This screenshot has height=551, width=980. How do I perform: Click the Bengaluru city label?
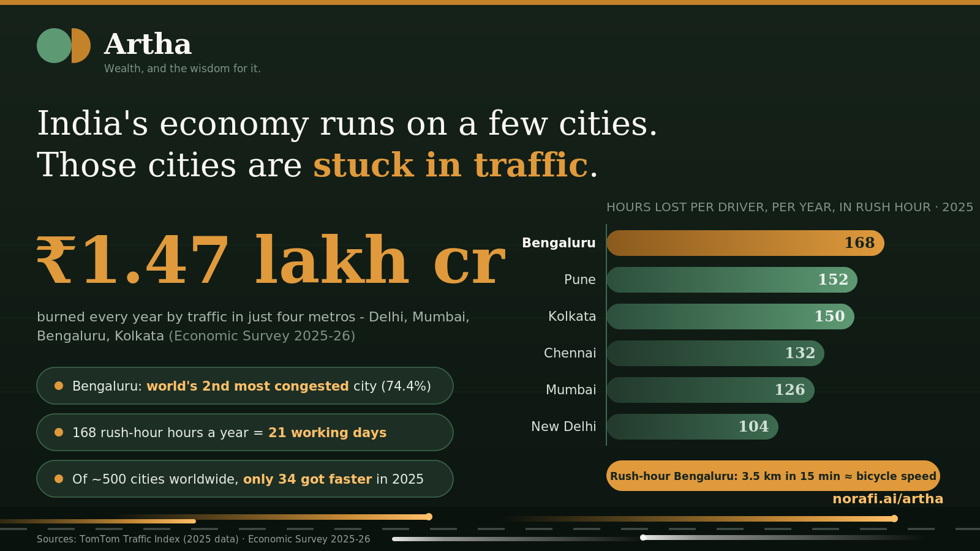point(559,243)
